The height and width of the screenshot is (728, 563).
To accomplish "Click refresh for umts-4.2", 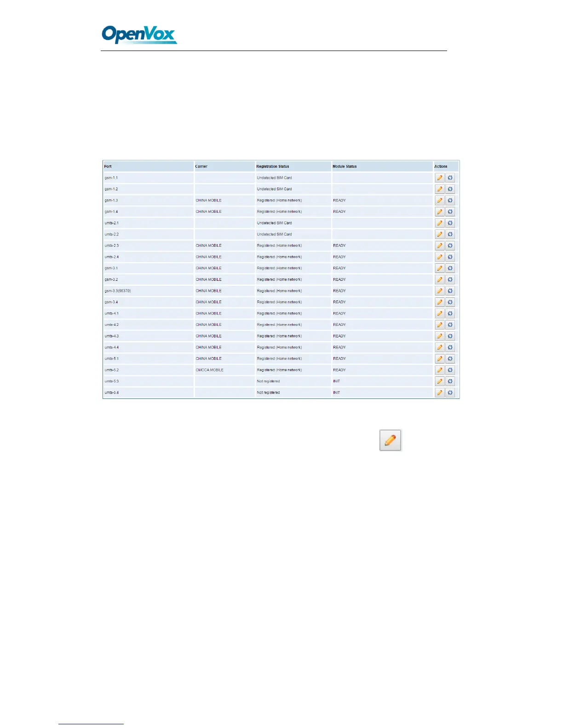I will (450, 325).
